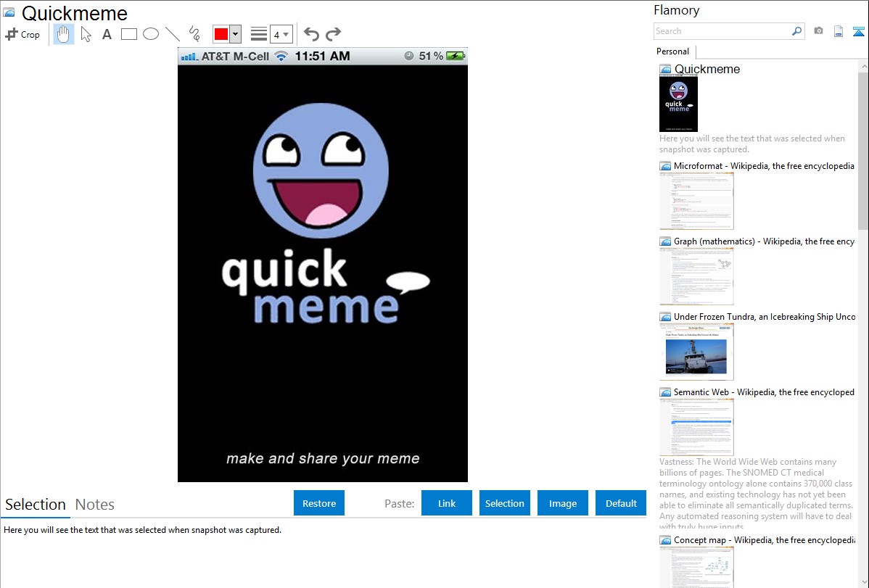Click the Graph (mathematics) - Wikipedia title
The width and height of the screenshot is (869, 588).
(764, 241)
